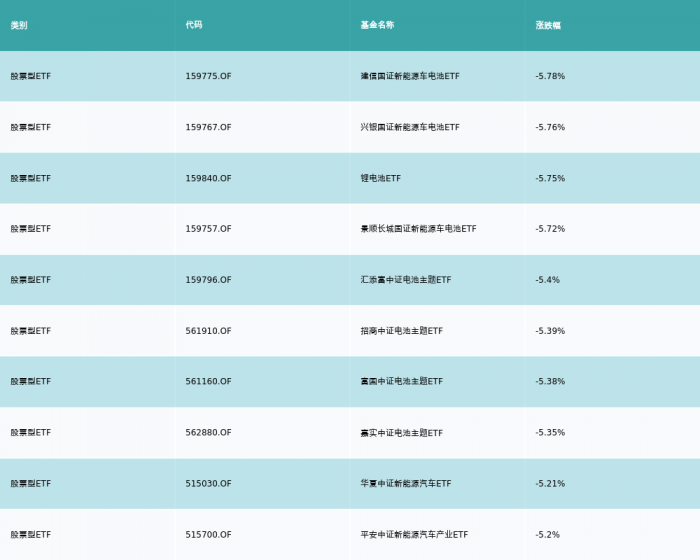The width and height of the screenshot is (700, 560).
Task: Click 股票型ETF in the 561160.OF row
Action: click(x=31, y=381)
